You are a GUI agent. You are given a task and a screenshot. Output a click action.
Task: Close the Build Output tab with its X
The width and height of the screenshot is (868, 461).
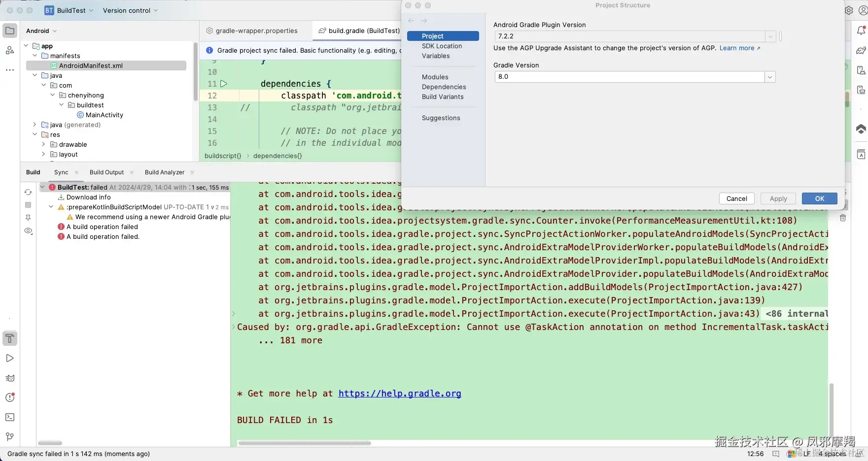[x=132, y=172]
